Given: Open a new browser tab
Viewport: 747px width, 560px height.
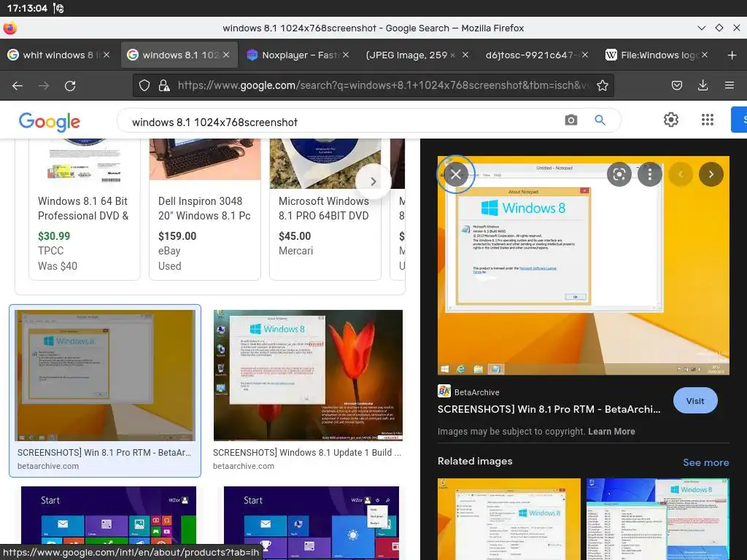Looking at the screenshot, I should [732, 55].
